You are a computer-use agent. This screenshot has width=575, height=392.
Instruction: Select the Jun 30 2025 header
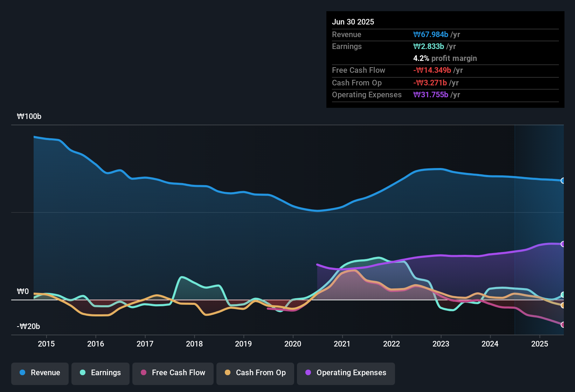point(353,22)
